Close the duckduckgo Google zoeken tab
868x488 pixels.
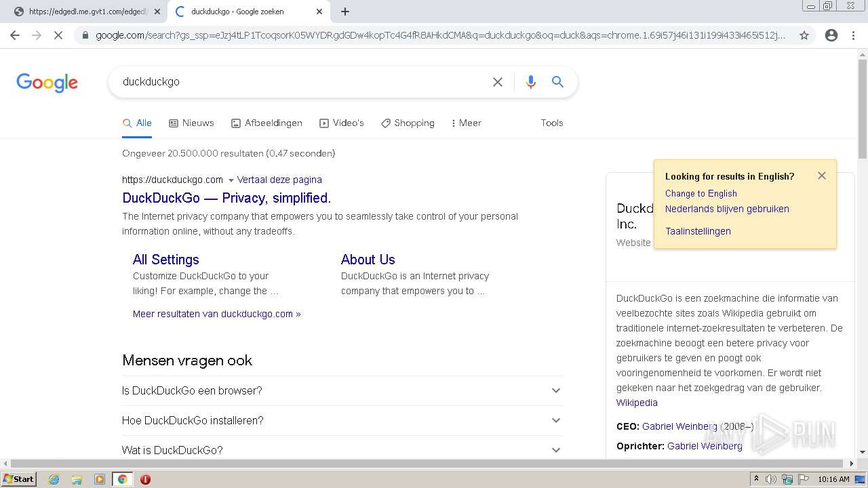319,12
